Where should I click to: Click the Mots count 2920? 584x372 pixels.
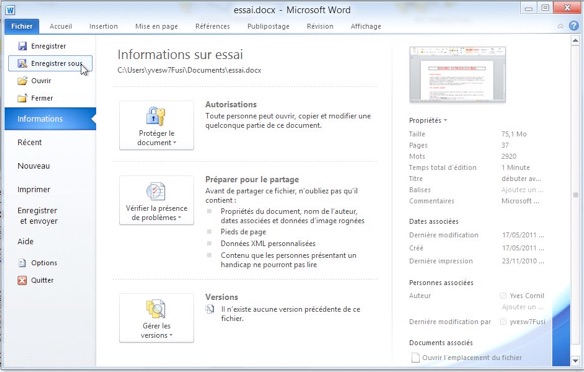tap(509, 156)
